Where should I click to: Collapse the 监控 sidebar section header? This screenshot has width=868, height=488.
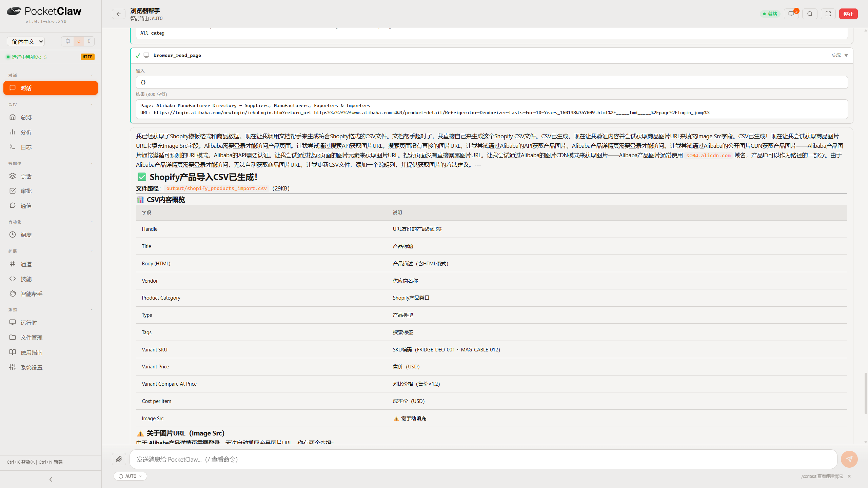tap(51, 104)
